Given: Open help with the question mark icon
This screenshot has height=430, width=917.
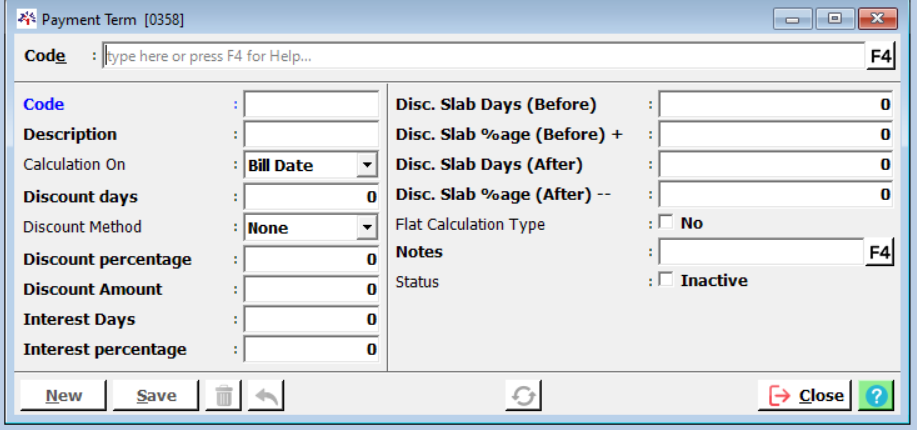Looking at the screenshot, I should (876, 396).
